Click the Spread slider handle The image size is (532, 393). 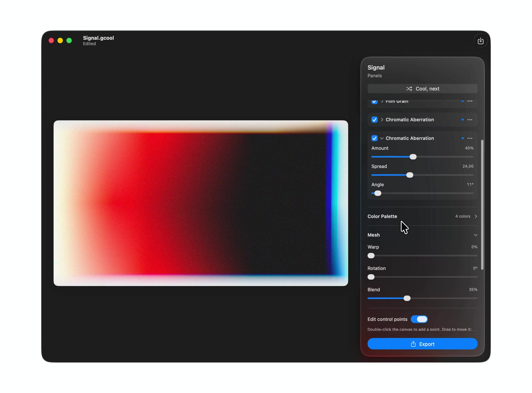click(410, 175)
